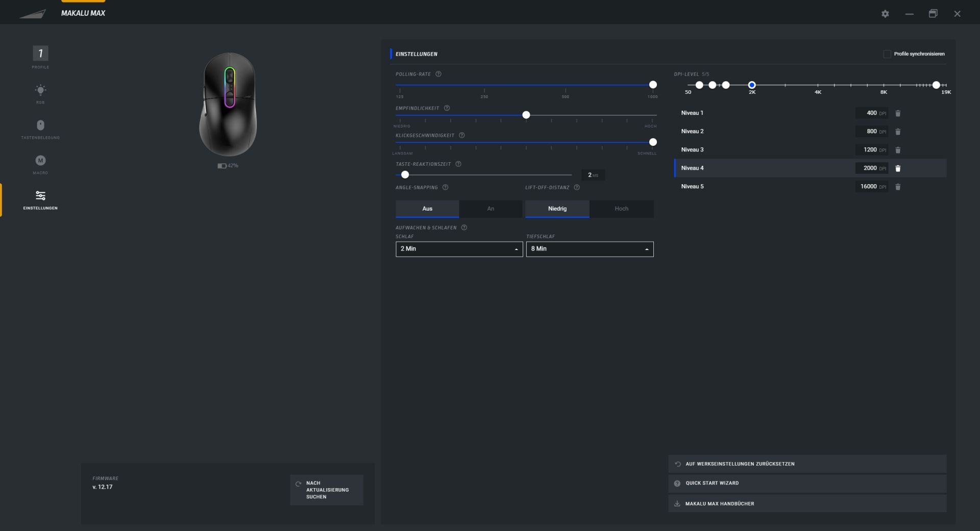
Task: Click the Taste-Reaktionszeit slider handle
Action: 405,174
